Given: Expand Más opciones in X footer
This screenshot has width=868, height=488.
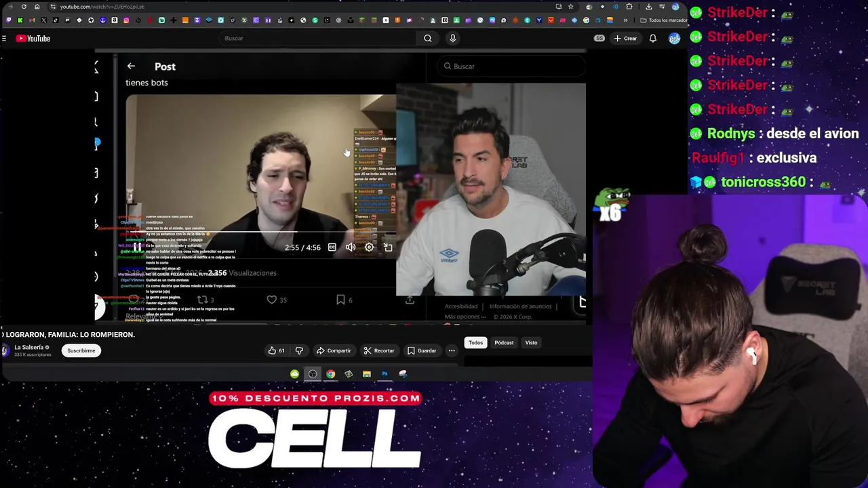Looking at the screenshot, I should [x=465, y=317].
